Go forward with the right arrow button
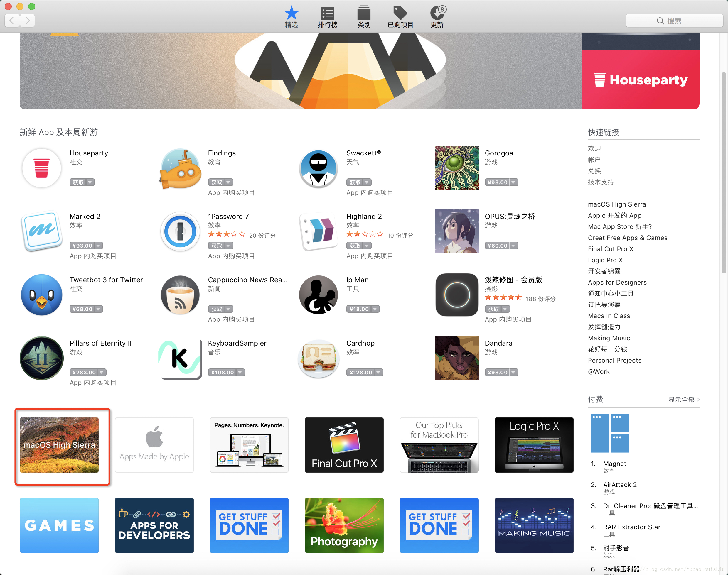The width and height of the screenshot is (728, 575). click(x=28, y=21)
